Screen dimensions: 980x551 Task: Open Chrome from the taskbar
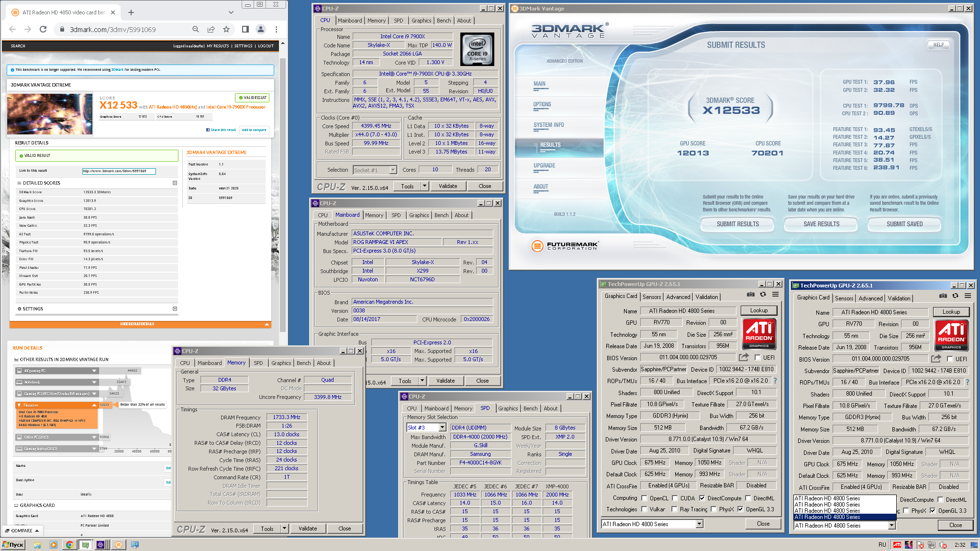click(x=69, y=545)
